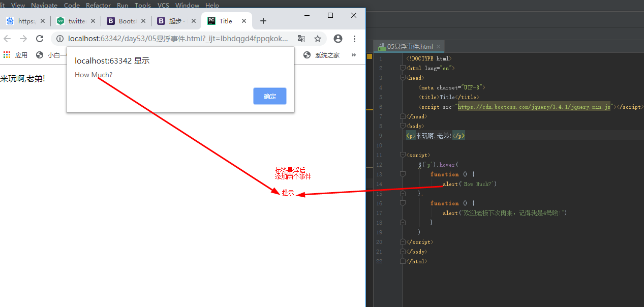Select the 05悬浮事件.html editor tab
Screen dimensions: 644x307
tap(409, 46)
